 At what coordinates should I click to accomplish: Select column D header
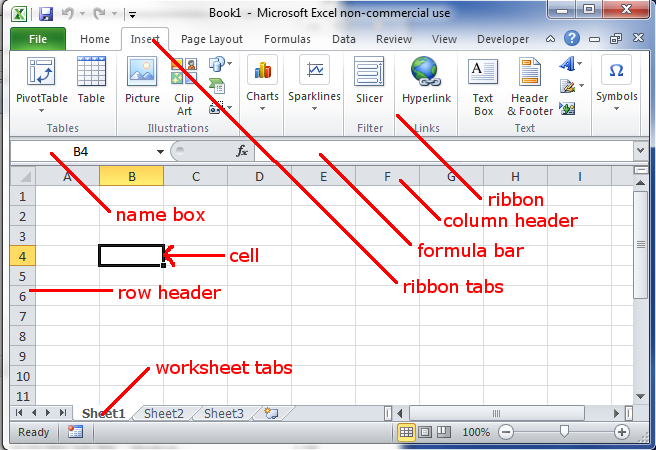point(259,176)
